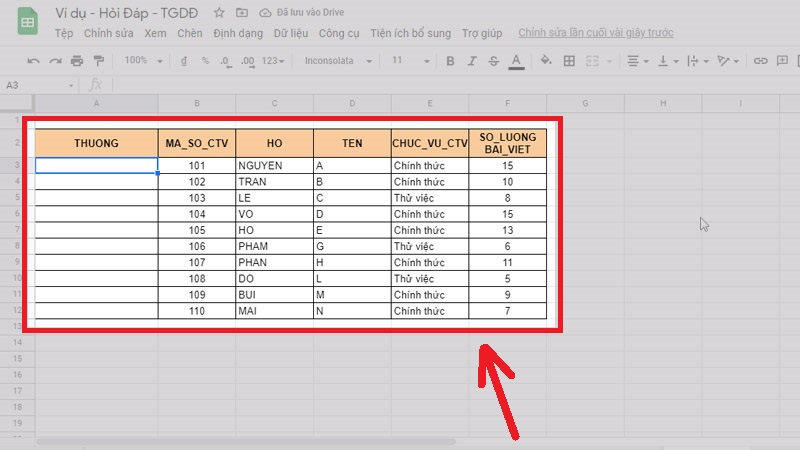
Task: Expand the Inconsolata font dropdown
Action: tap(340, 61)
